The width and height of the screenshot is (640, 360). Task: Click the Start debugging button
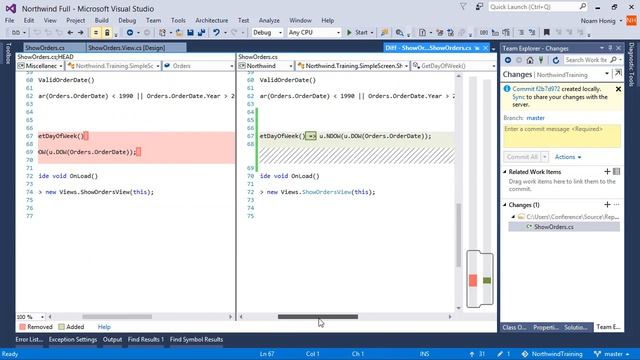[357, 33]
